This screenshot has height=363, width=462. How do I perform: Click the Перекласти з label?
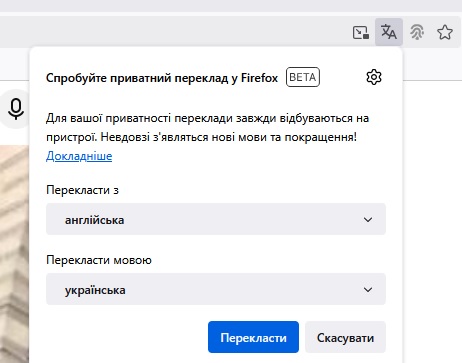[x=82, y=190]
